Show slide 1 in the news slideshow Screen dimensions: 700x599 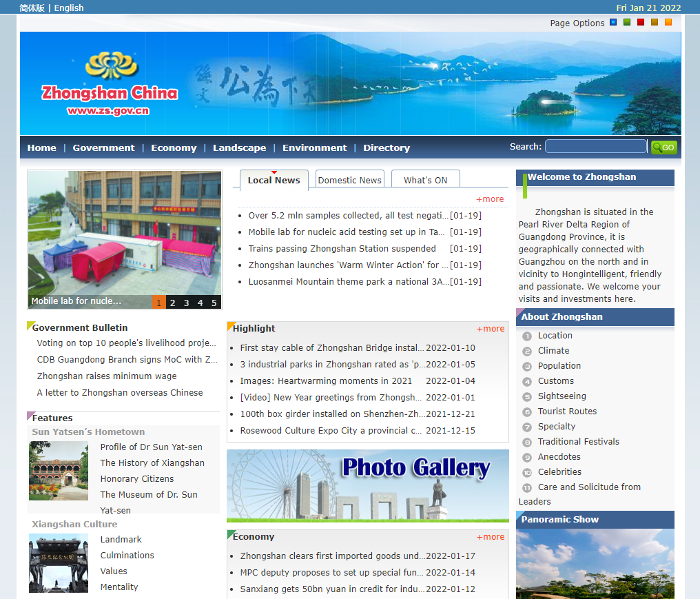pyautogui.click(x=159, y=303)
